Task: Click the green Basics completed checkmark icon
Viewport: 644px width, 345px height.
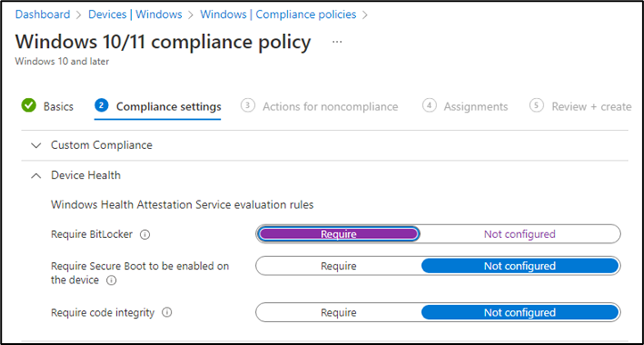Action: 29,106
